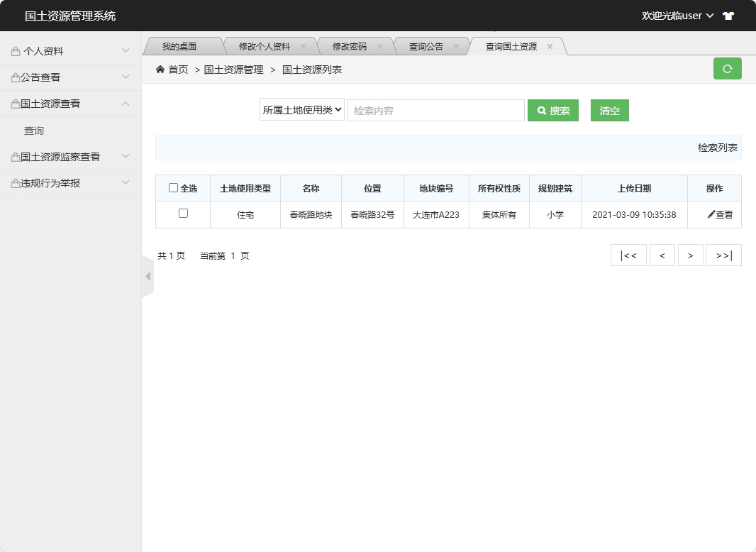
Task: Switch to the 修改密码 tab
Action: (349, 45)
